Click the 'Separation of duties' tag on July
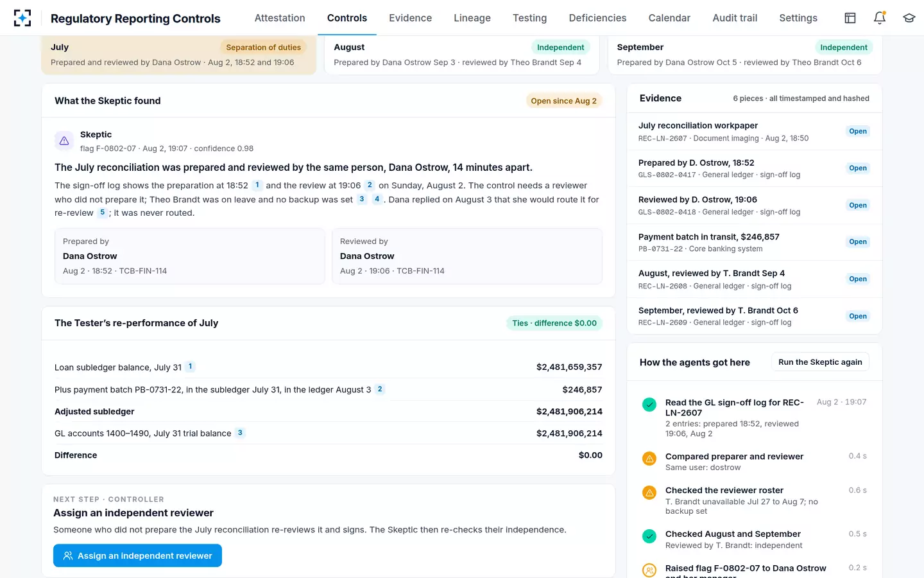The image size is (924, 578). click(x=263, y=48)
